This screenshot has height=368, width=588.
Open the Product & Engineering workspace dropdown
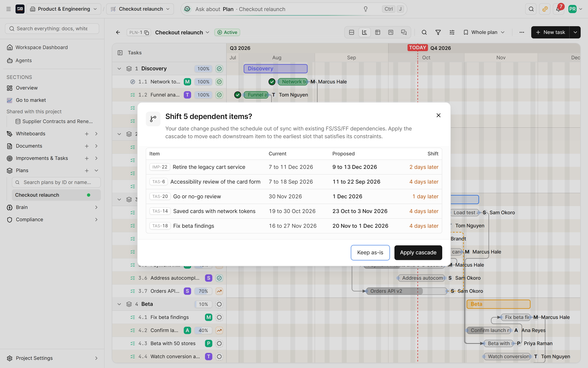coord(64,9)
